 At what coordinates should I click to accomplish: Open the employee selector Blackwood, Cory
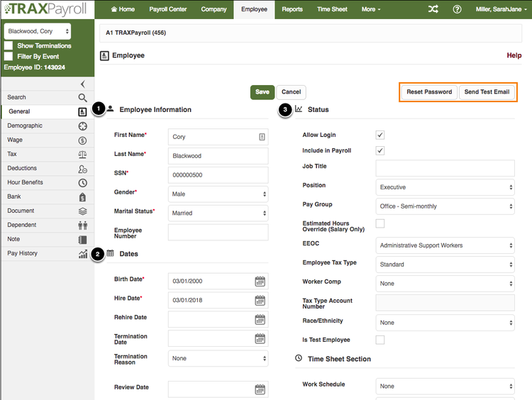(x=38, y=31)
